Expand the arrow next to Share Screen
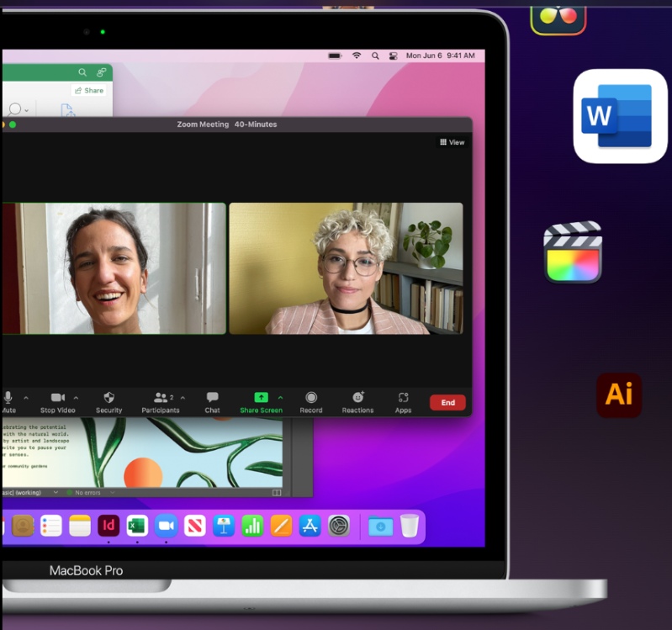Image resolution: width=672 pixels, height=630 pixels. (x=280, y=397)
